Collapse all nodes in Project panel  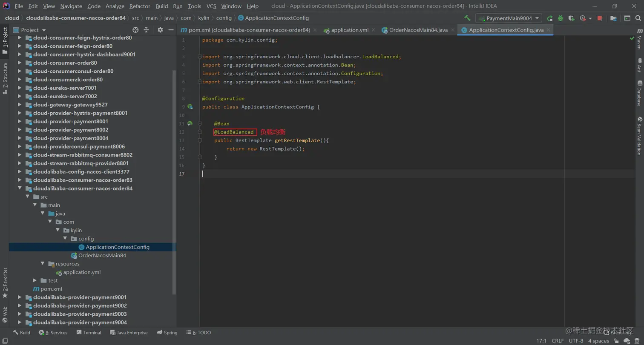(147, 30)
